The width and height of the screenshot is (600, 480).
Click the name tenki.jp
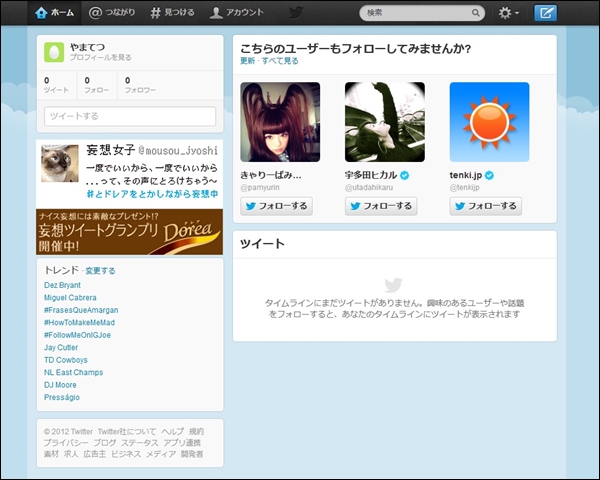466,175
